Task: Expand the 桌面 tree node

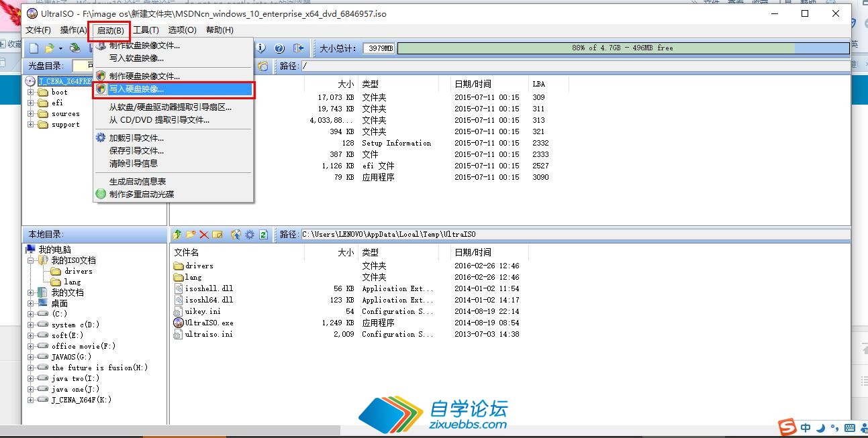Action: coord(30,303)
